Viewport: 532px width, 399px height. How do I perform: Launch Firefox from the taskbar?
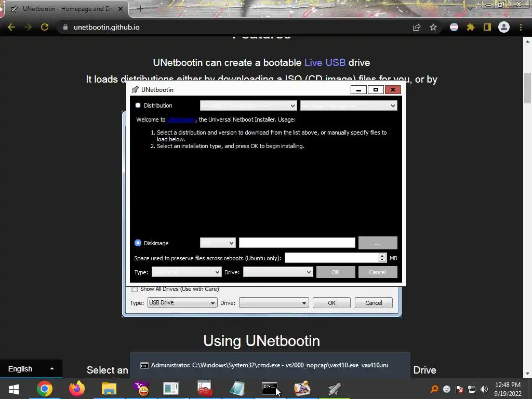point(77,389)
